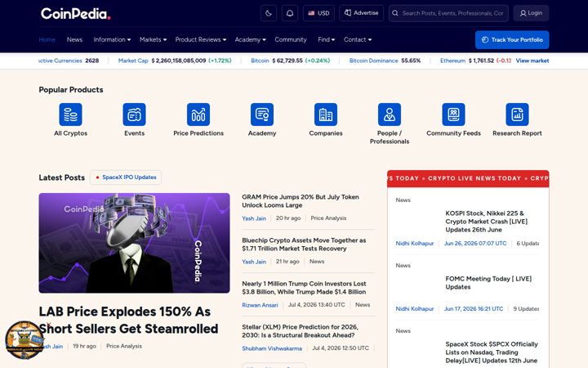Open the News menu item

[x=74, y=39]
